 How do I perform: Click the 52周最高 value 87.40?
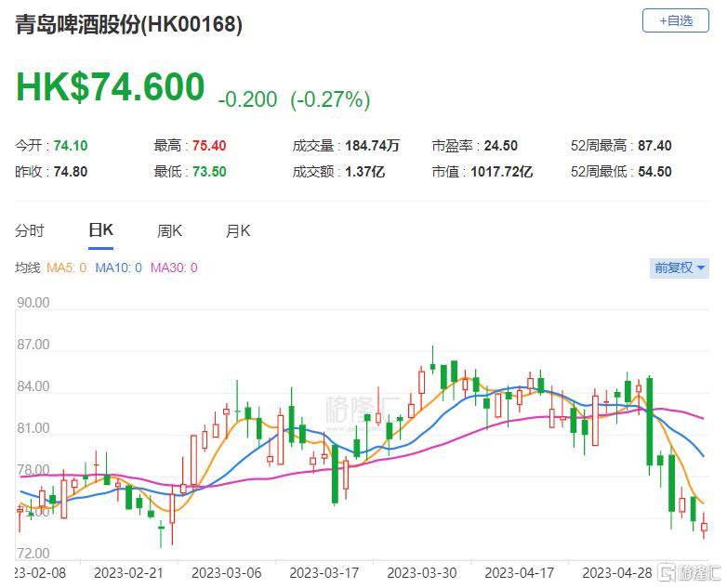coord(654,146)
